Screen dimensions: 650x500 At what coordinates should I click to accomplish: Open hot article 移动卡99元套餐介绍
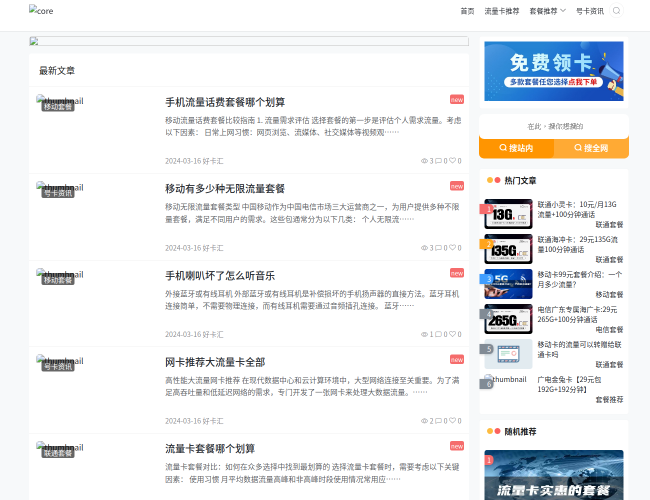pyautogui.click(x=580, y=279)
